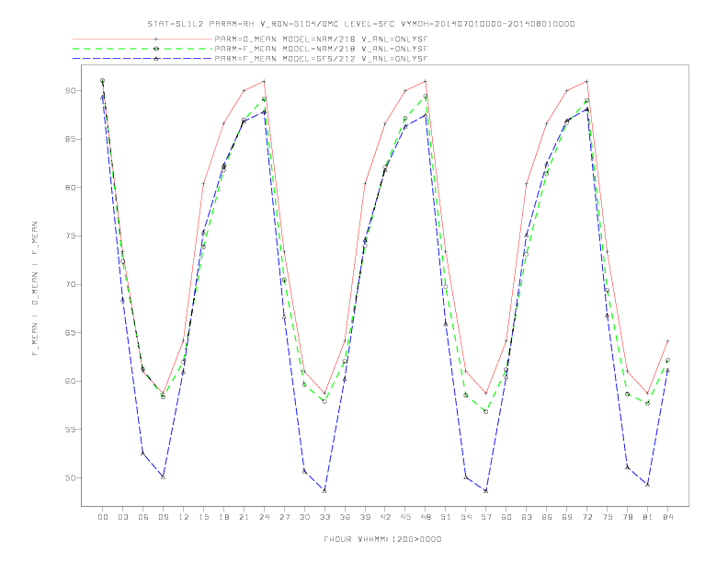This screenshot has width=728, height=563.
Task: Click forecast hour tick 54
Action: (466, 517)
